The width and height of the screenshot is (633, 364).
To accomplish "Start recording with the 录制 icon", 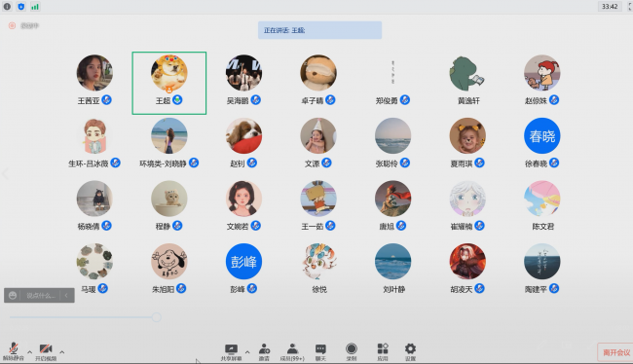I will (352, 352).
